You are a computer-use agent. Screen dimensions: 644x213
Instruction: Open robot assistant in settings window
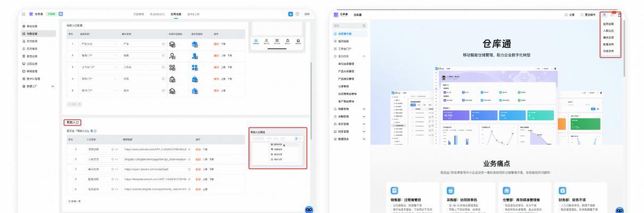309,209
